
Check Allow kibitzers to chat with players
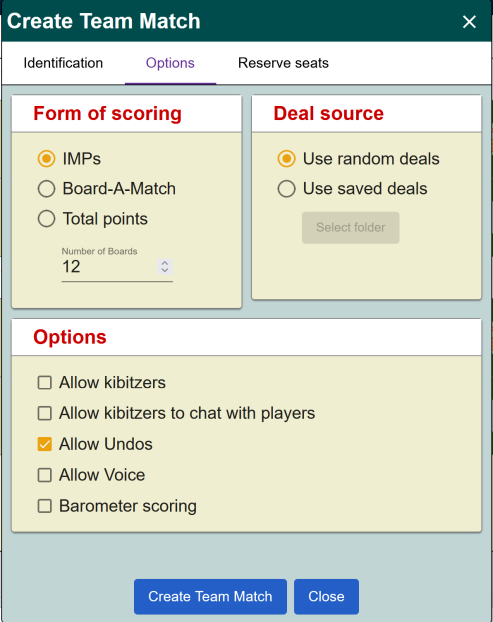[44, 413]
